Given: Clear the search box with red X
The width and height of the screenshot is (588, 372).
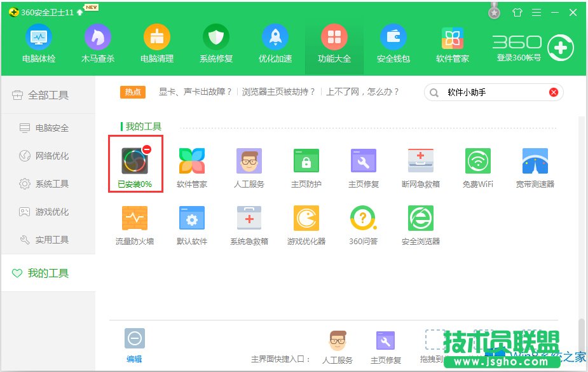Looking at the screenshot, I should tap(552, 92).
